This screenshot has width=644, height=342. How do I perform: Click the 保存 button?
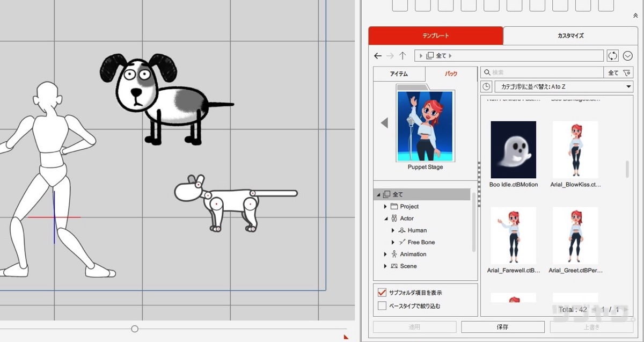(x=502, y=327)
